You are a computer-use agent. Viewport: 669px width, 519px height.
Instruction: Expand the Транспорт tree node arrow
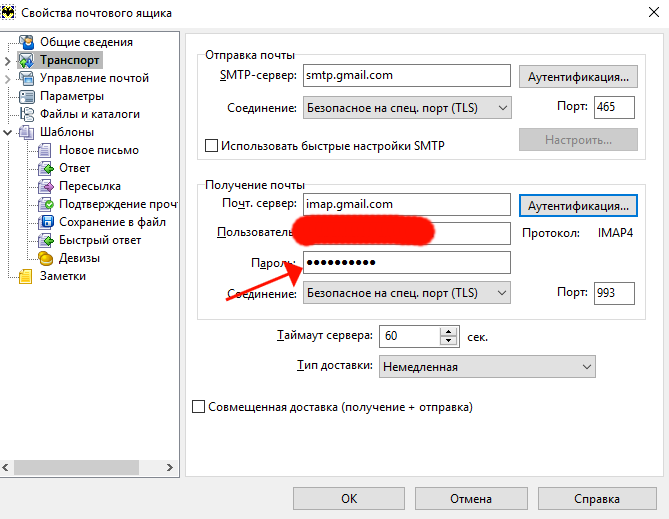pos(7,61)
